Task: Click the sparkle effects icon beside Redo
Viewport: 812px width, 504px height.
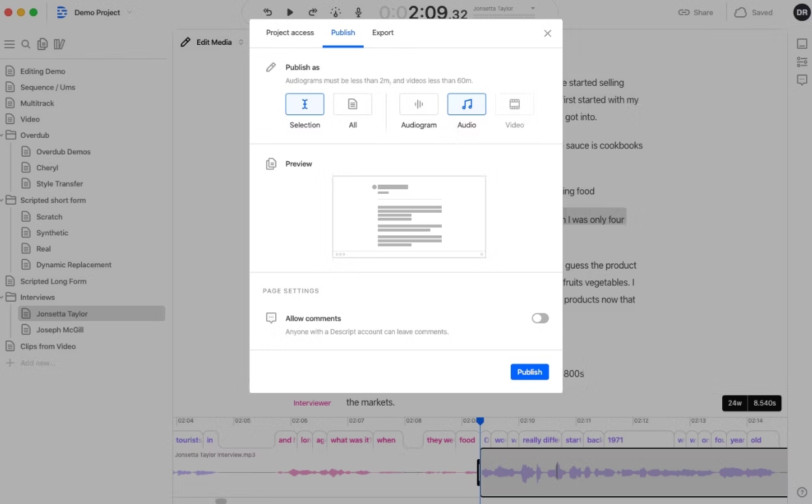Action: pos(335,12)
